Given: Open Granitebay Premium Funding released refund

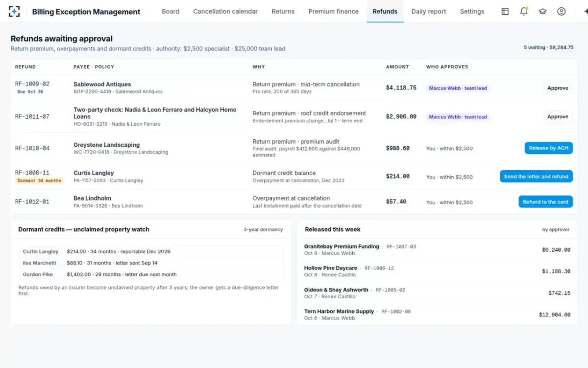Looking at the screenshot, I should [x=437, y=250].
